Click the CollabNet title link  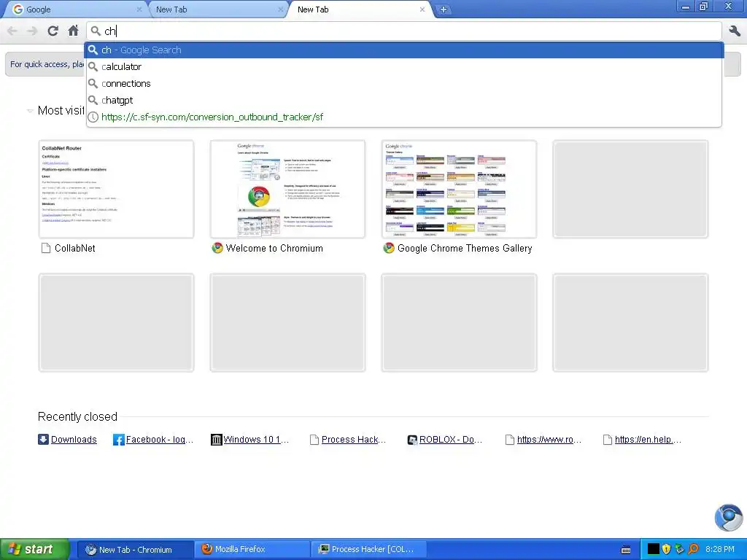(x=75, y=248)
